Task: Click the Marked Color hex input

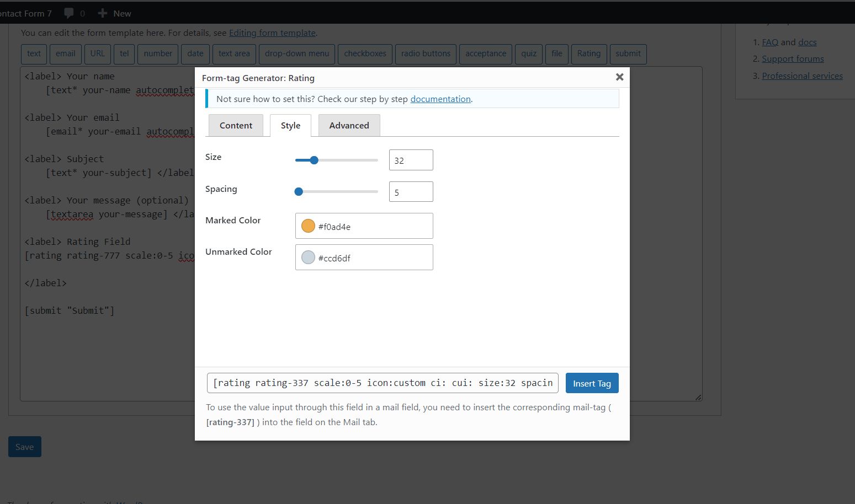Action: [x=373, y=226]
